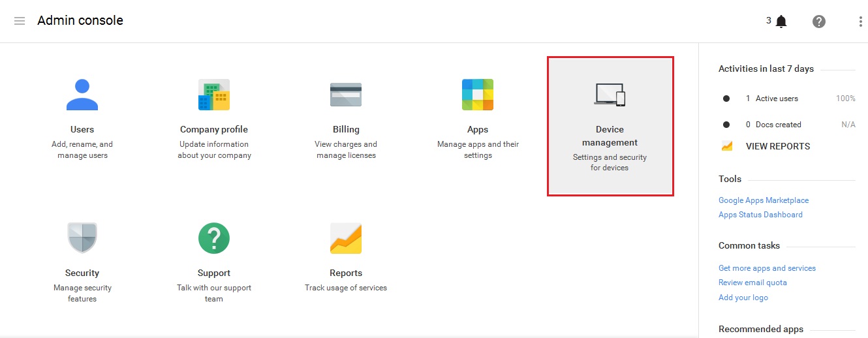
Task: Click the Admin console title
Action: click(80, 20)
